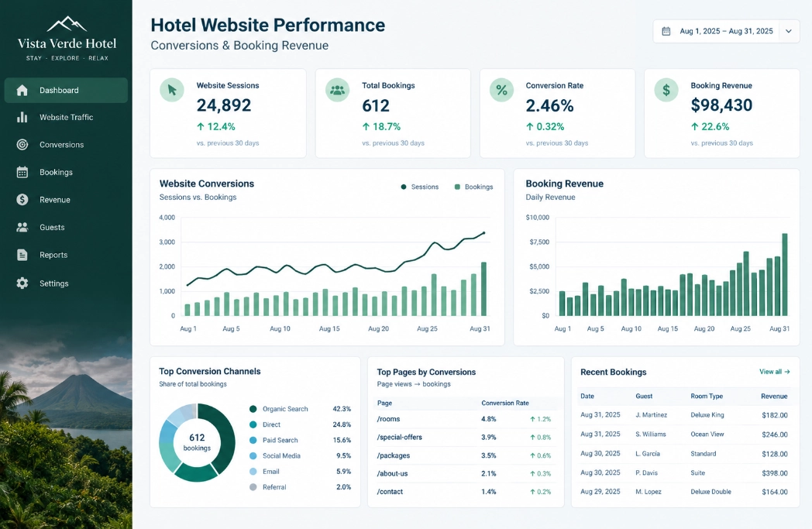Click the calendar icon in date range picker
Screen dimensions: 812x529
tap(666, 31)
